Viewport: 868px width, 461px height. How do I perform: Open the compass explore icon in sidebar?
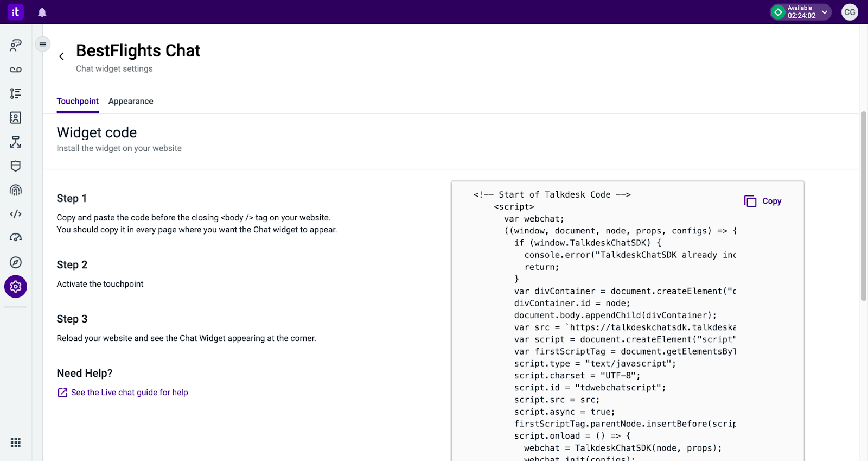tap(16, 262)
